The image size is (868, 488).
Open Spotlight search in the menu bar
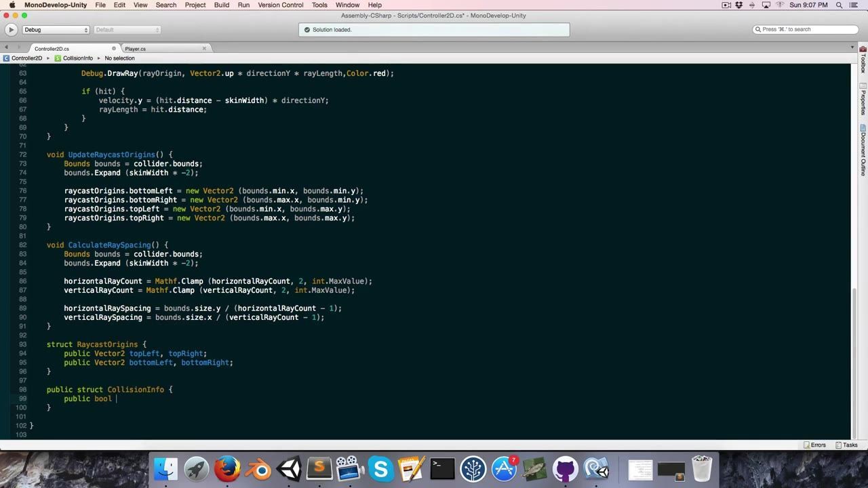pyautogui.click(x=840, y=5)
